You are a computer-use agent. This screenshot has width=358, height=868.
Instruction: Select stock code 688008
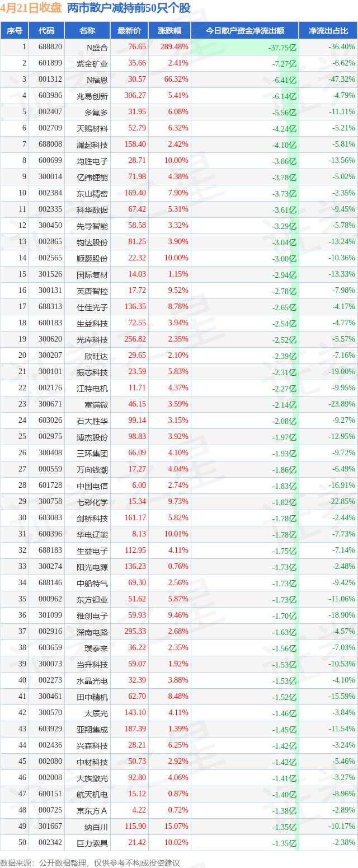(x=51, y=144)
